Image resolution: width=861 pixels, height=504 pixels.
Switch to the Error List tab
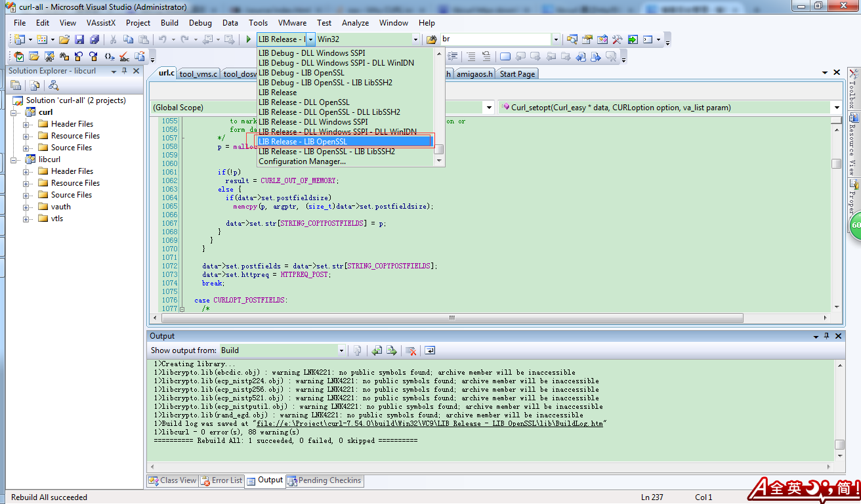(222, 480)
